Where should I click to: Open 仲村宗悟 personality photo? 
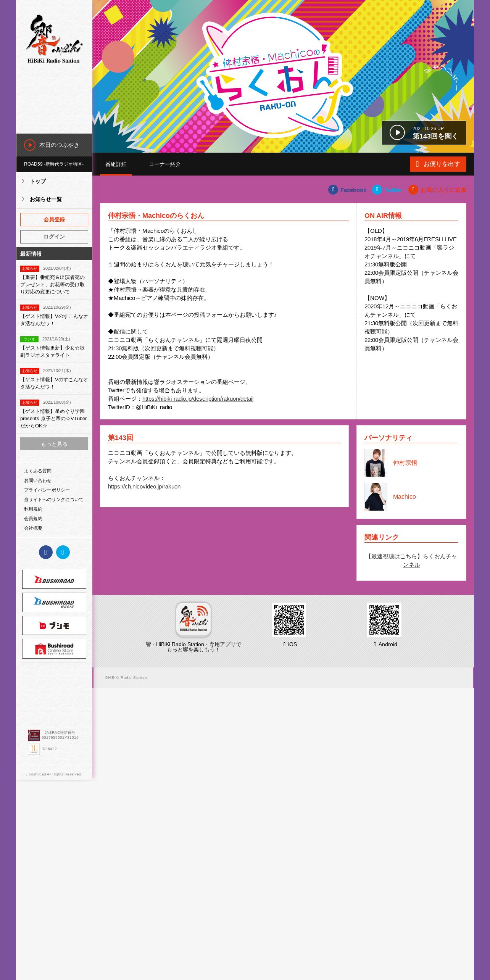[376, 463]
